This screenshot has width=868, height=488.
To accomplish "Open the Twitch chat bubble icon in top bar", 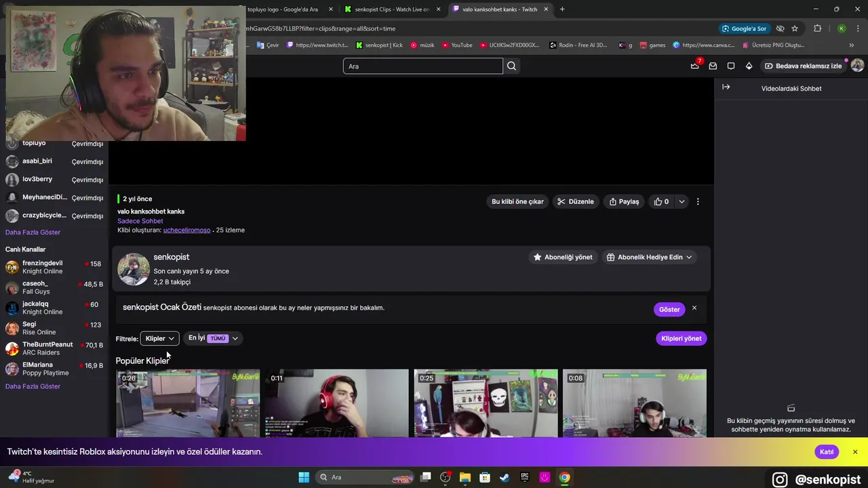I will coord(731,66).
